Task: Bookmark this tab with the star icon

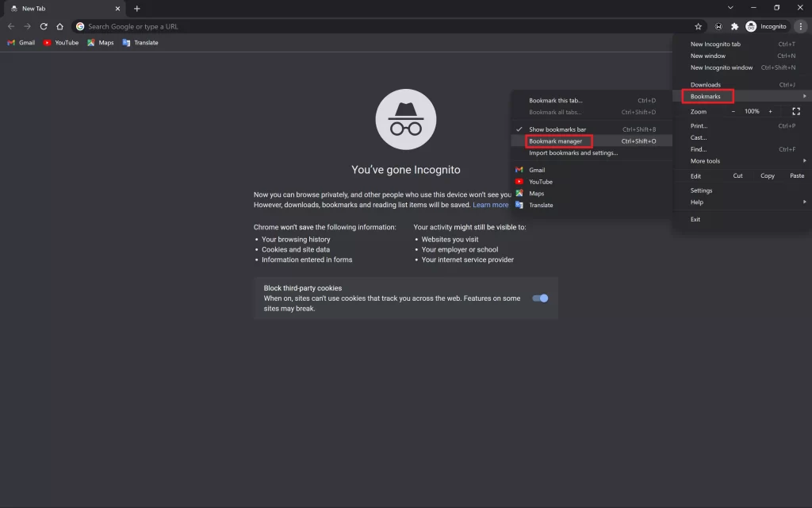Action: pyautogui.click(x=698, y=26)
